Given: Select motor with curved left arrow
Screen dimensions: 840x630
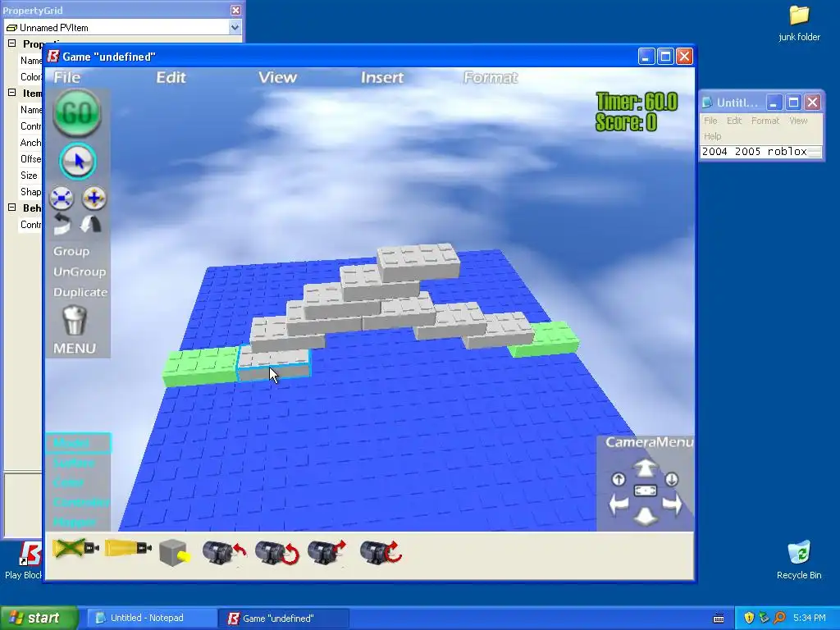Looking at the screenshot, I should point(224,552).
